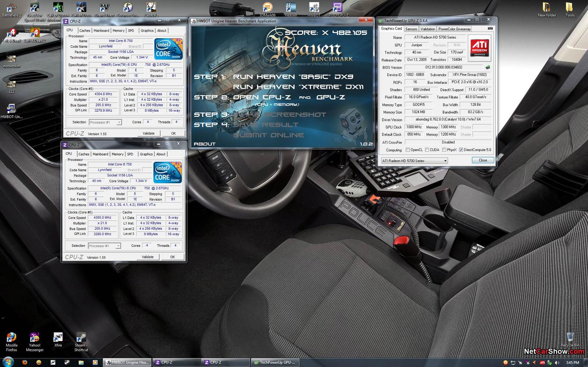Open Mozilla Firefox desktop shortcut
Screen dimensions: 588x367
(x=11, y=342)
